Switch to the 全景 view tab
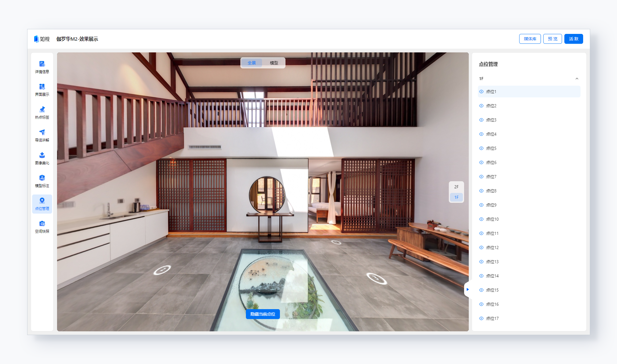Screen dimensions: 617x364 252,63
